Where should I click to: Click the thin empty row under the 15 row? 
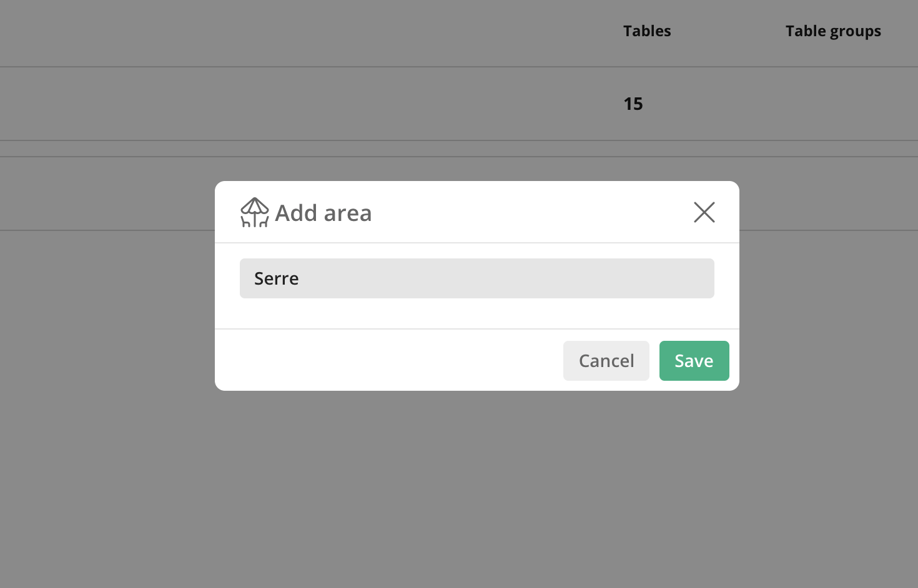coord(459,149)
